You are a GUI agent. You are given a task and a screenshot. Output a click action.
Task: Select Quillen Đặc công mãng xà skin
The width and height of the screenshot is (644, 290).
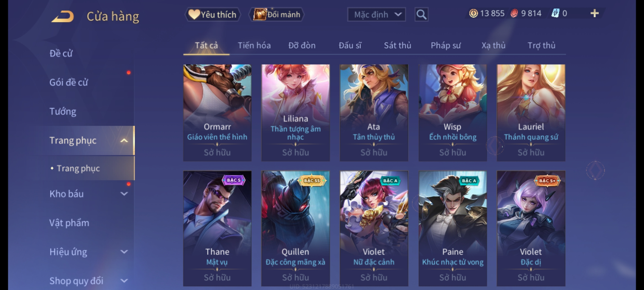[x=295, y=229]
